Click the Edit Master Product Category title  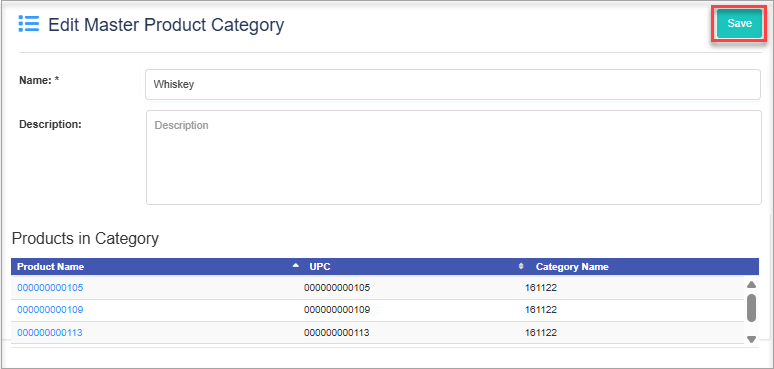coord(166,25)
